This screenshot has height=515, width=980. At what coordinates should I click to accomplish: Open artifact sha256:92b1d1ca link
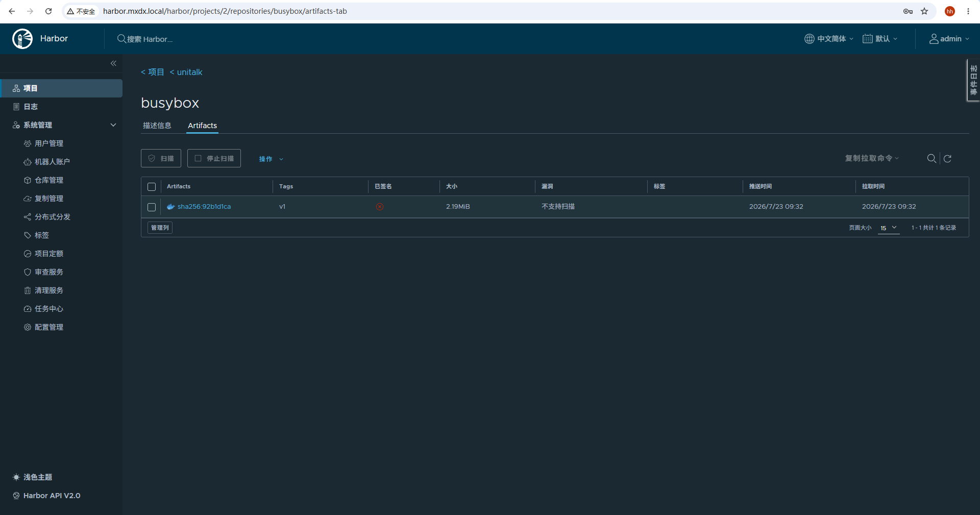(x=204, y=207)
